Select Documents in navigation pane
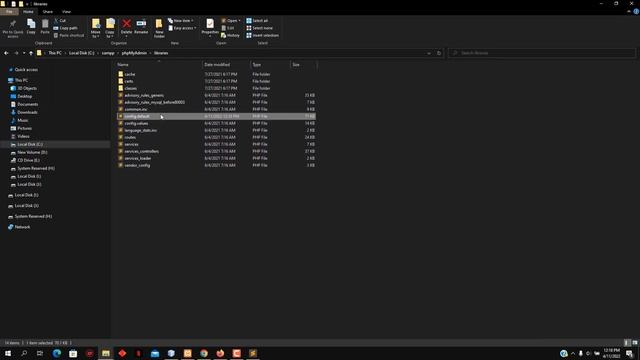This screenshot has height=360, width=640. 27,104
